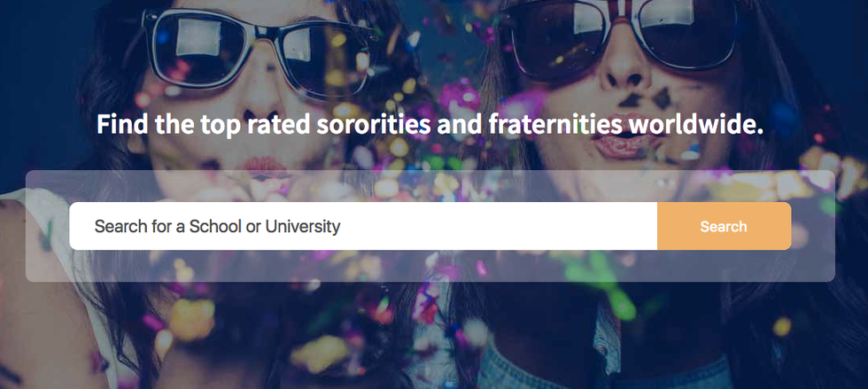Screen dimensions: 868x389
Task: Click the word 'fraternities' in the headline
Action: [540, 124]
